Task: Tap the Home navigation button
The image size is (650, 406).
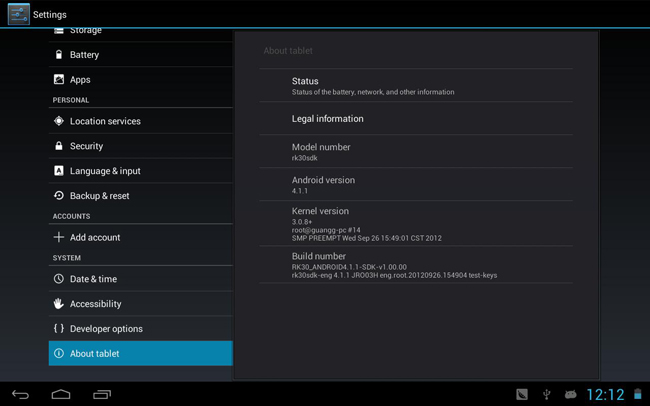Action: coord(61,394)
